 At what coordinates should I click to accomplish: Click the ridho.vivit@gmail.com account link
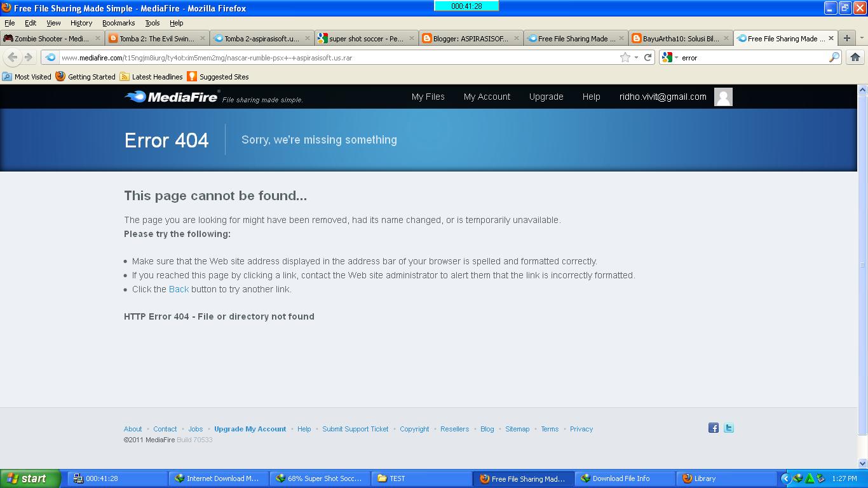pyautogui.click(x=663, y=97)
